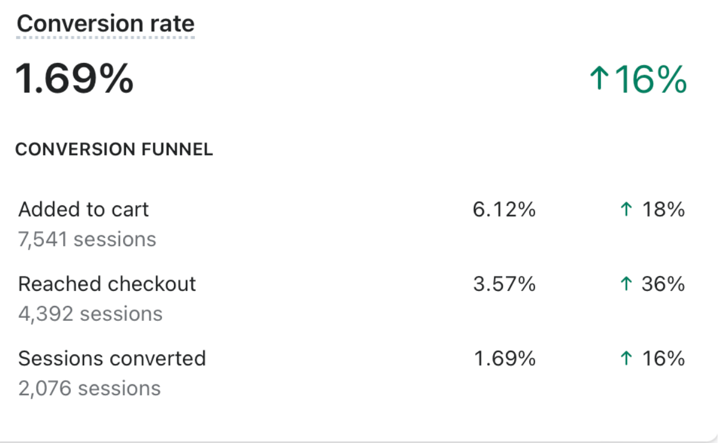
Task: Click the up arrow next to 36%
Action: pos(626,284)
